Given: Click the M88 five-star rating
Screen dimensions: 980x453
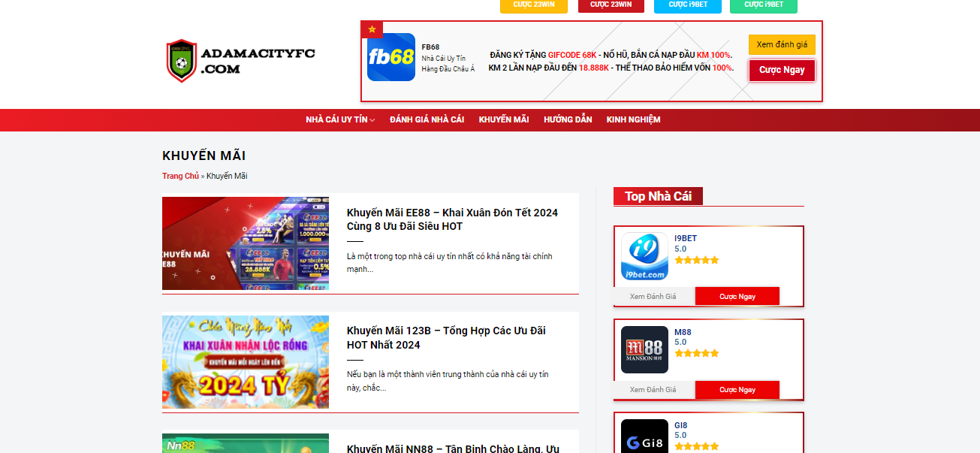Looking at the screenshot, I should pos(697,353).
